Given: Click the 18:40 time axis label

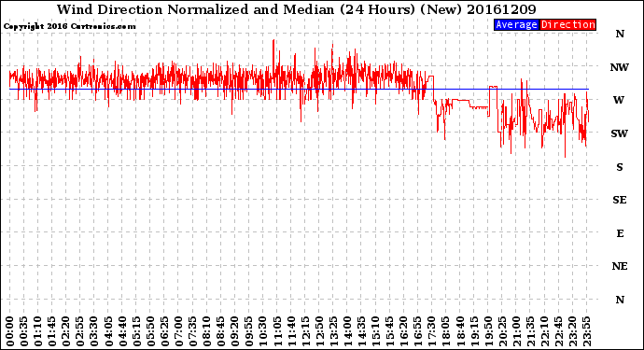Looking at the screenshot, I should [460, 331].
